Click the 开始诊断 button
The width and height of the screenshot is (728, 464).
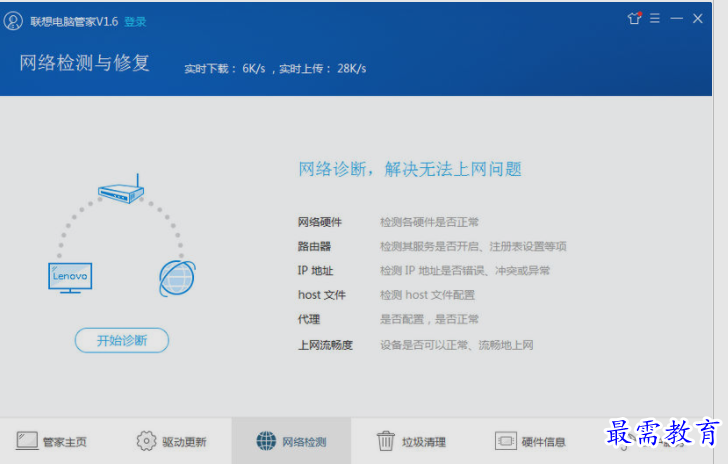pos(122,340)
